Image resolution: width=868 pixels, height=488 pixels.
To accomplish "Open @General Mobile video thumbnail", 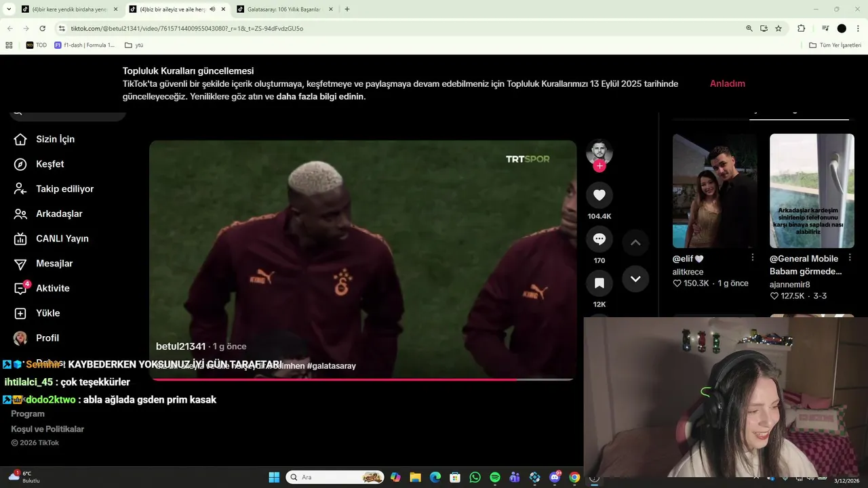I will [812, 191].
